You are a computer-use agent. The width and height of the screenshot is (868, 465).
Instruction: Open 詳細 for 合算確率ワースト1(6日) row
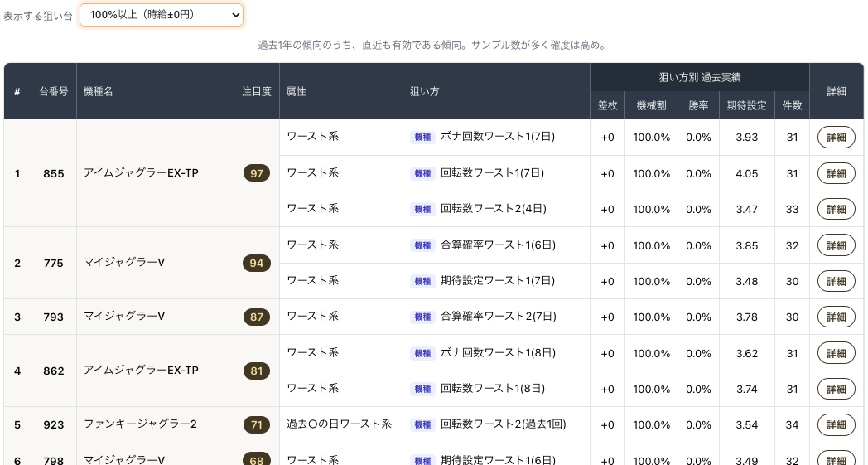coord(836,245)
